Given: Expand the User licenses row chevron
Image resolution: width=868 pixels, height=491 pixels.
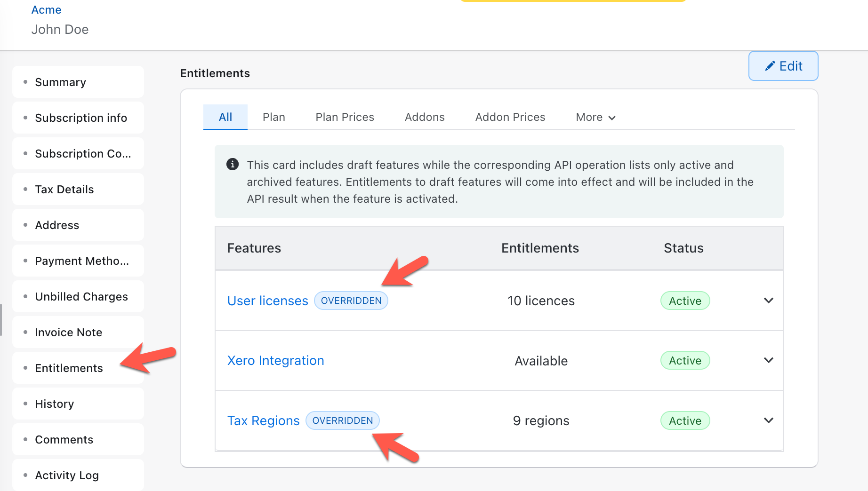Looking at the screenshot, I should [x=768, y=301].
